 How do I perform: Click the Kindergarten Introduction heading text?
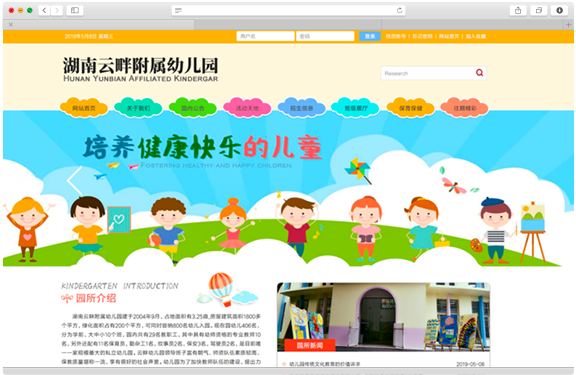coord(120,286)
